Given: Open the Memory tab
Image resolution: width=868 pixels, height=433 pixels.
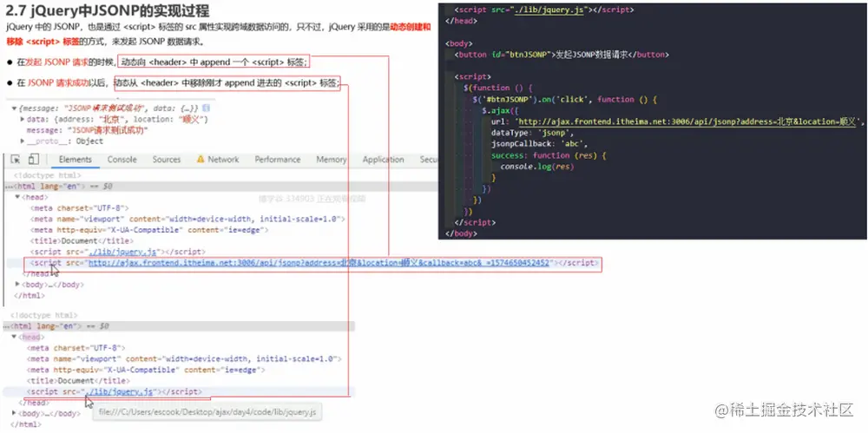Looking at the screenshot, I should click(331, 160).
